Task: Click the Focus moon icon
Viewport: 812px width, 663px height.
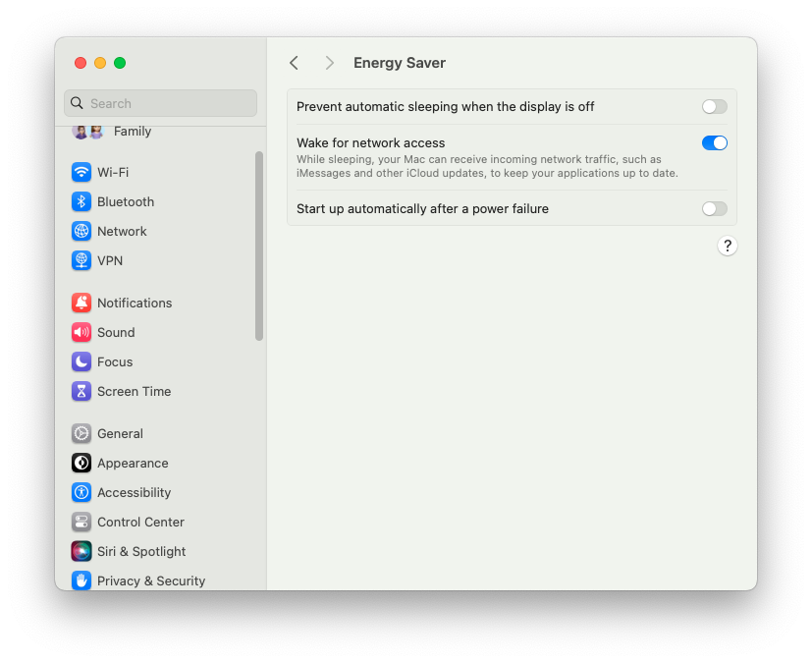Action: [x=81, y=361]
